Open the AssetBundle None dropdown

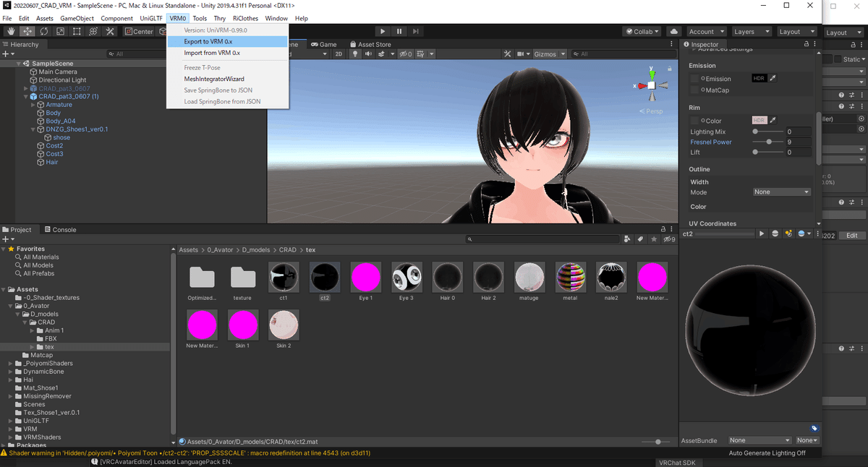[x=759, y=440]
